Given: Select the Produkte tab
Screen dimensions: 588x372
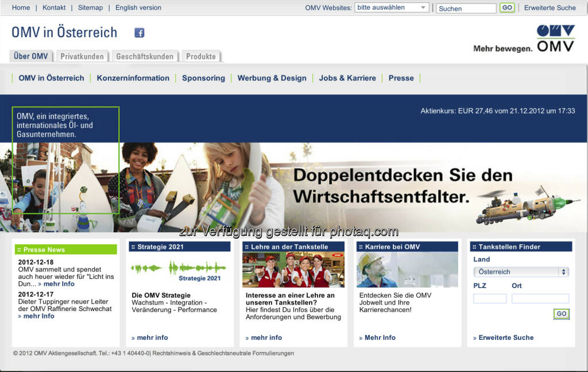Looking at the screenshot, I should (201, 56).
